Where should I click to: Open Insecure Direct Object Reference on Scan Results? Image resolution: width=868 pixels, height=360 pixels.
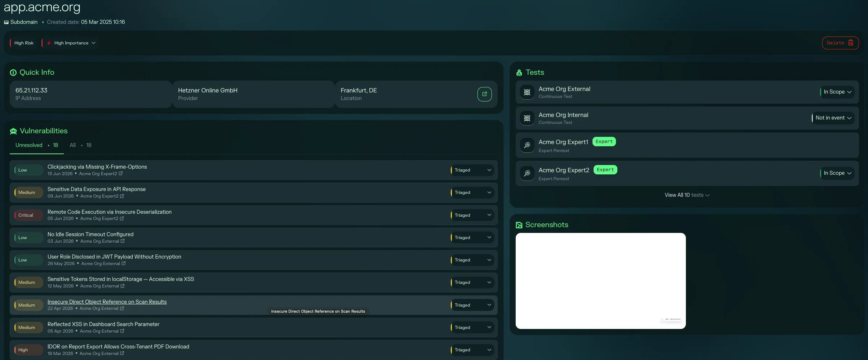point(107,302)
